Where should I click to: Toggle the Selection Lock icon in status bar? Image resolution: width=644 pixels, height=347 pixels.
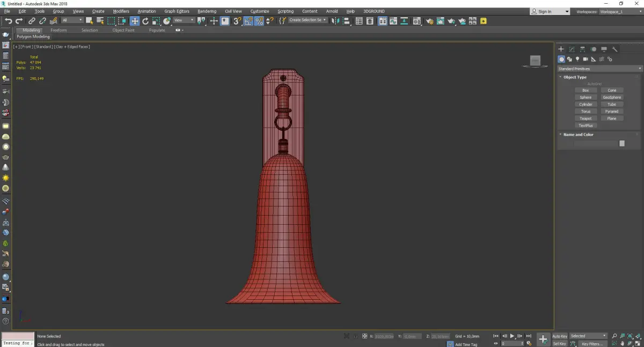click(x=355, y=336)
